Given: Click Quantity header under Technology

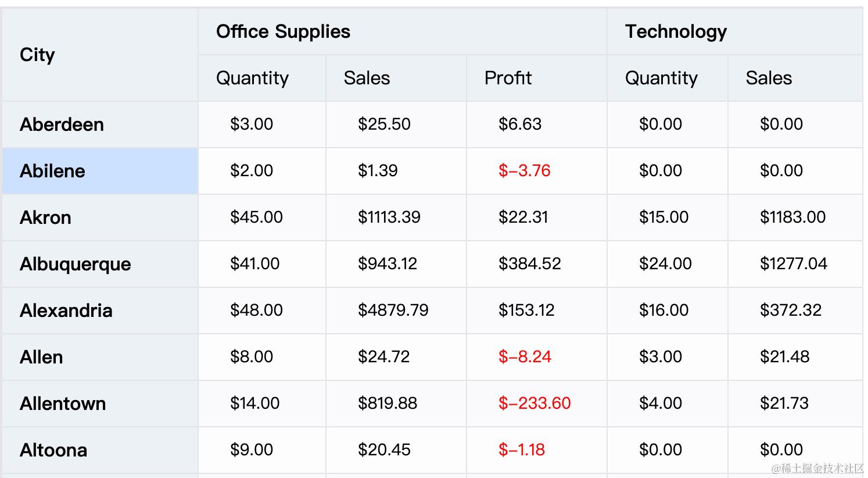Looking at the screenshot, I should (661, 78).
